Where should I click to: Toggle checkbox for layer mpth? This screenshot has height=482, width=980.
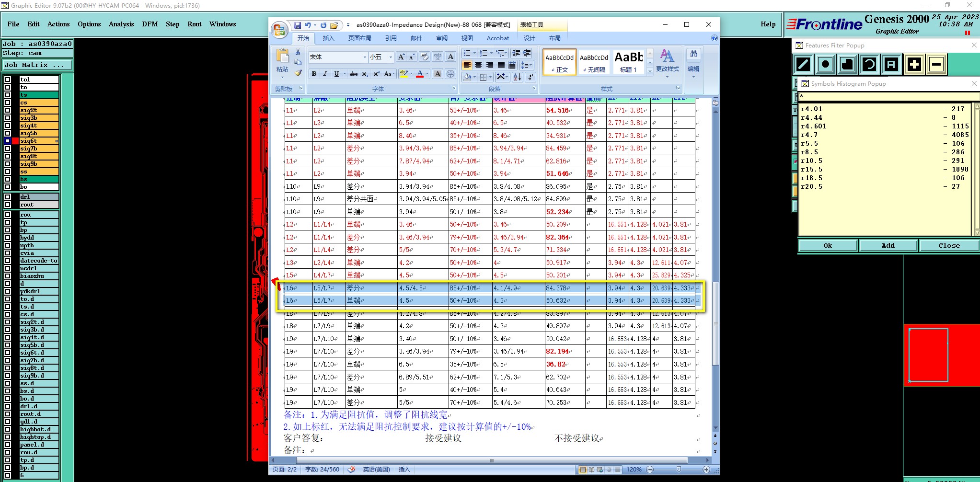[x=8, y=245]
